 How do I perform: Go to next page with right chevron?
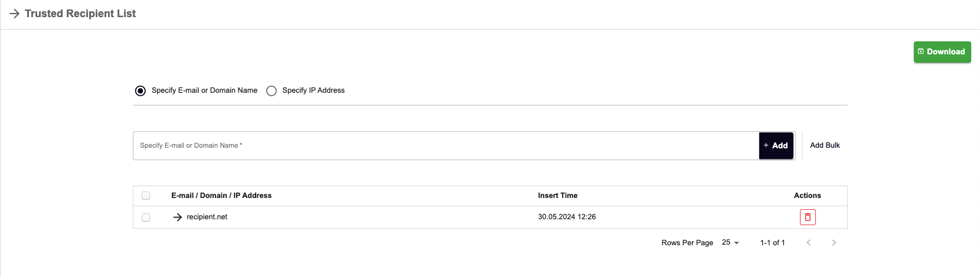(x=834, y=243)
